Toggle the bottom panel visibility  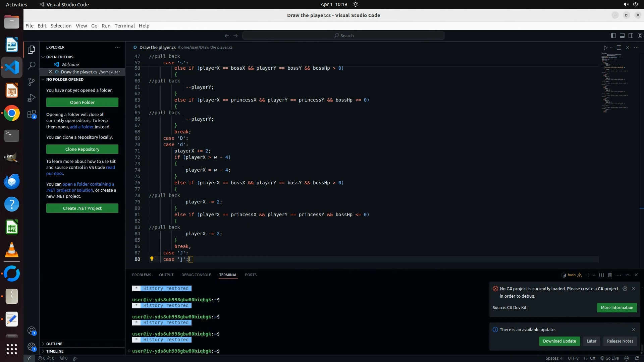coord(622,36)
